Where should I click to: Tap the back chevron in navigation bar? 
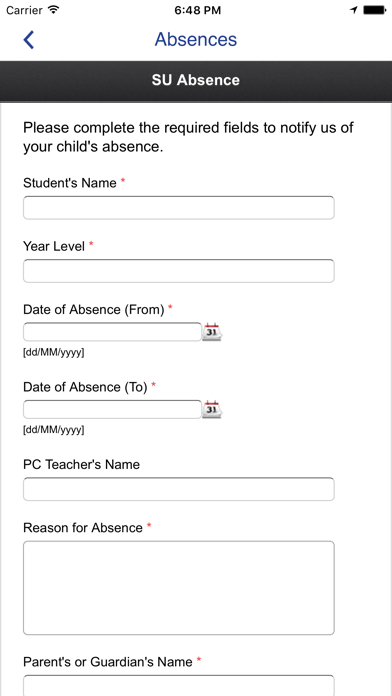tap(28, 40)
